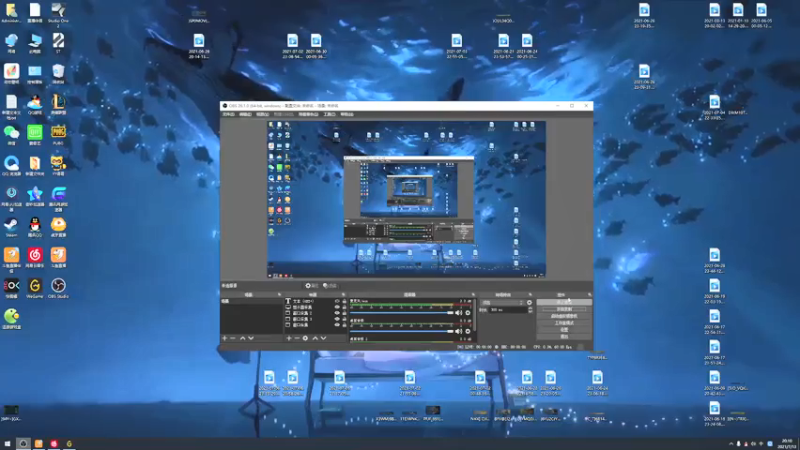Open OBS Studio desktop shortcut
The width and height of the screenshot is (800, 450).
pos(58,288)
